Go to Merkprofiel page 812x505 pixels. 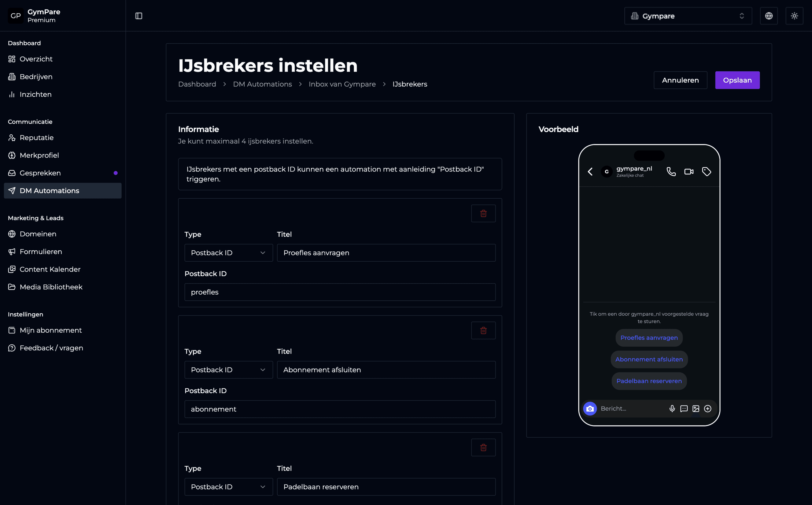tap(63, 155)
